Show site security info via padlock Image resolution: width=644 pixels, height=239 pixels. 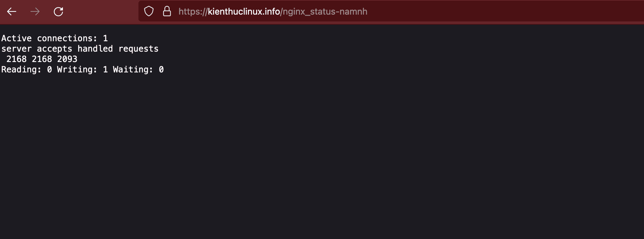[x=167, y=11]
